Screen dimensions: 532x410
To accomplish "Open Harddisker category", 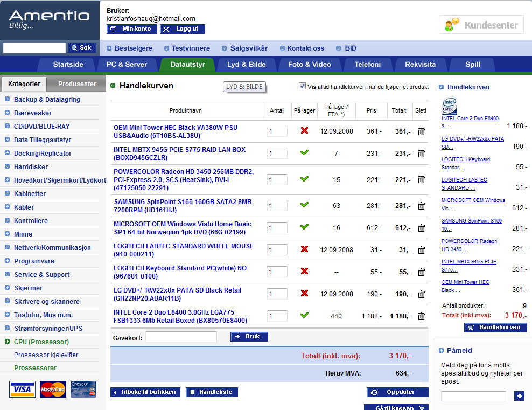I will (x=31, y=166).
